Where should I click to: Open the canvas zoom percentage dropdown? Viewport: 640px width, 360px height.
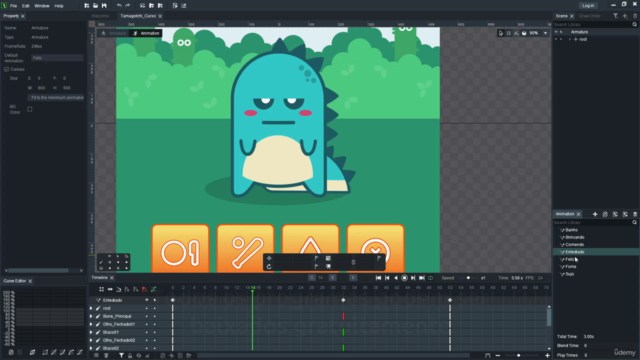[545, 33]
